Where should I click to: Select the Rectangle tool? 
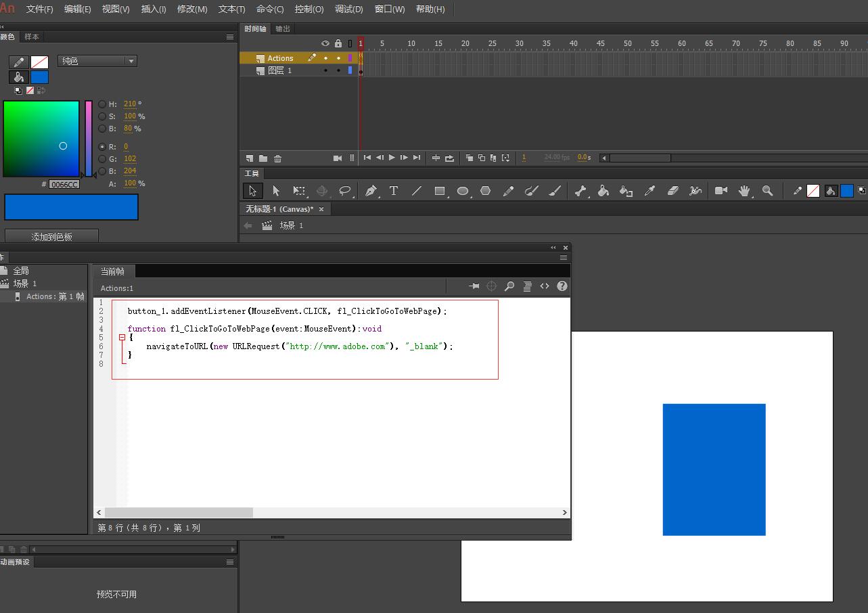tap(440, 191)
